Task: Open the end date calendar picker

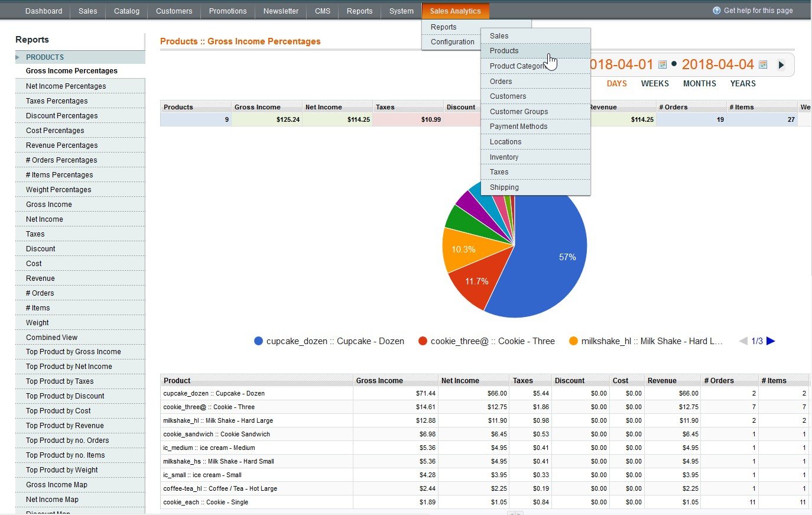Action: point(763,64)
